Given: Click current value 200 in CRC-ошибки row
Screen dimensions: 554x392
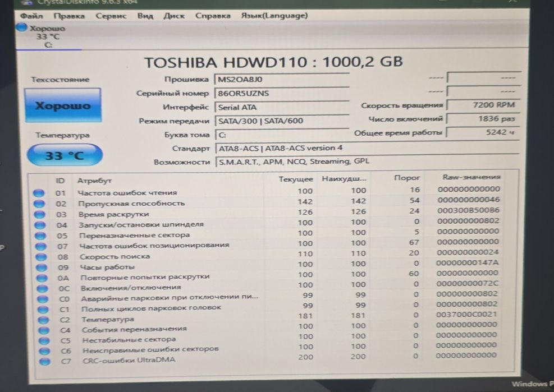Looking at the screenshot, I should point(305,357).
